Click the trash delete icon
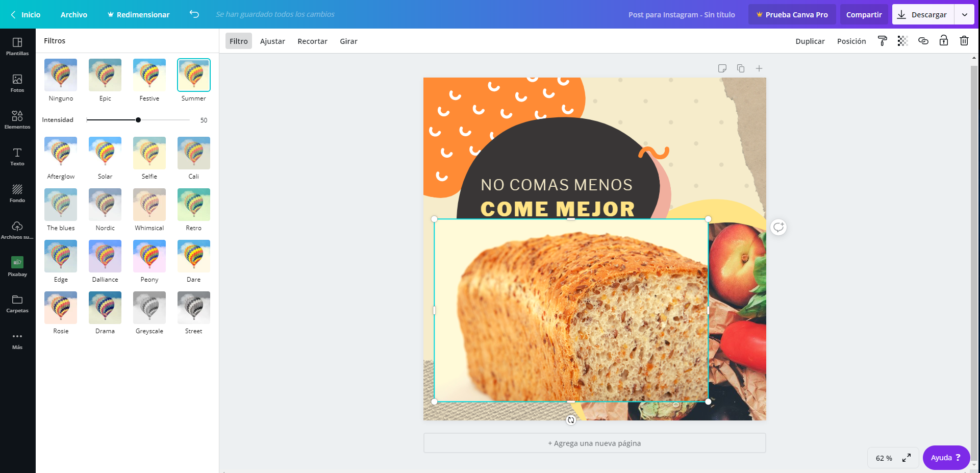Viewport: 980px width, 473px height. pos(964,41)
